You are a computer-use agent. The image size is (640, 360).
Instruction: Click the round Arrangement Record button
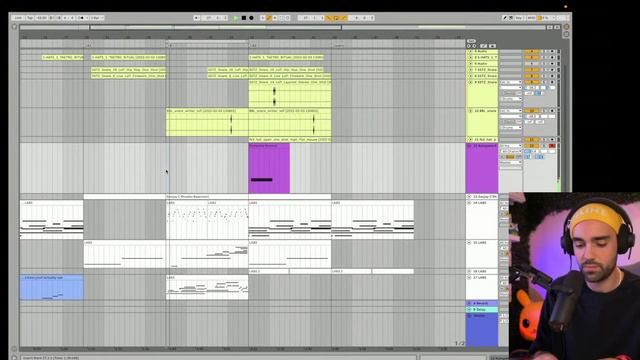(251, 18)
